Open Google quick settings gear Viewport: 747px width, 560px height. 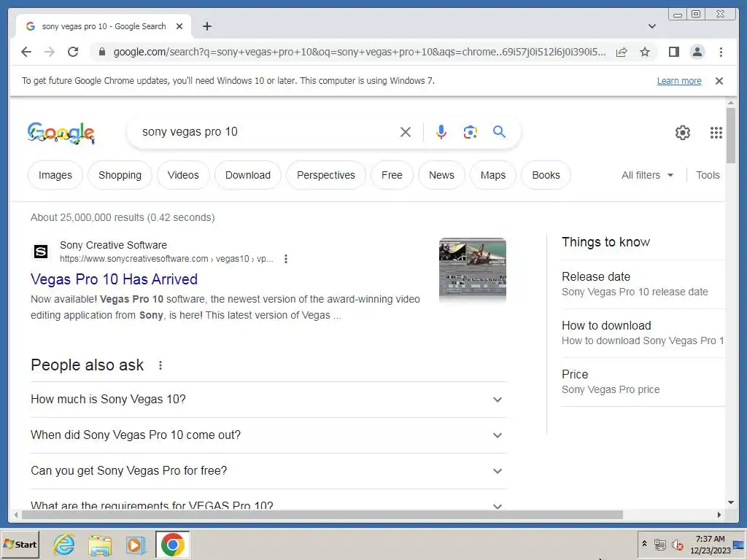click(x=683, y=133)
